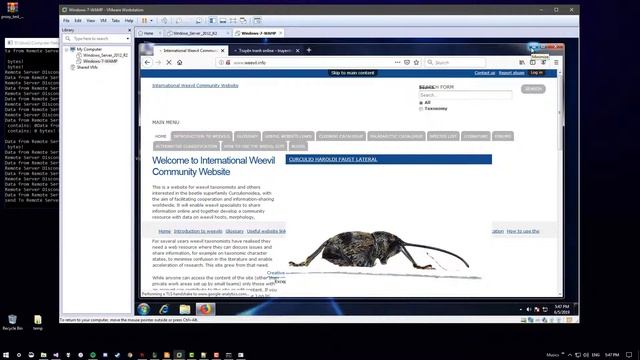Click the HOME main menu tab
This screenshot has width=640, height=360.
[x=161, y=136]
